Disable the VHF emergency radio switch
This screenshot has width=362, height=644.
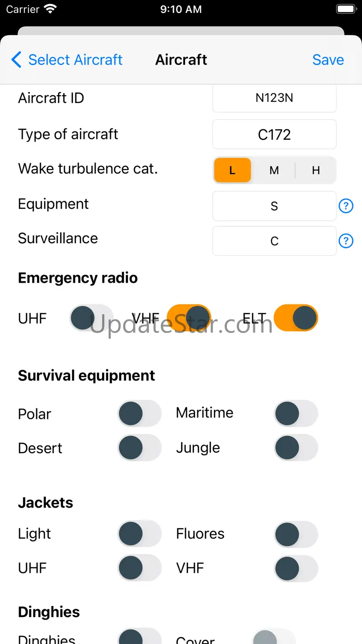pos(189,318)
